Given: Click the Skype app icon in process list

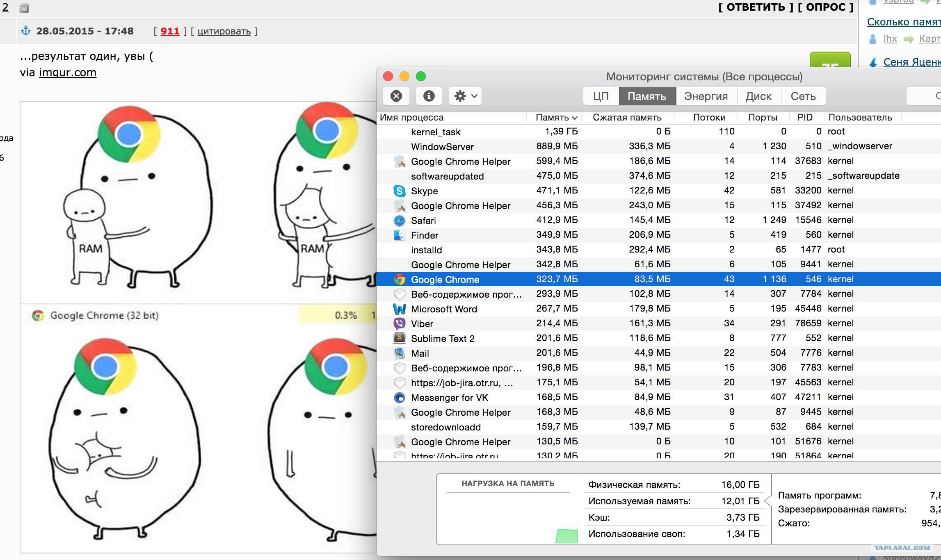Looking at the screenshot, I should coord(399,191).
